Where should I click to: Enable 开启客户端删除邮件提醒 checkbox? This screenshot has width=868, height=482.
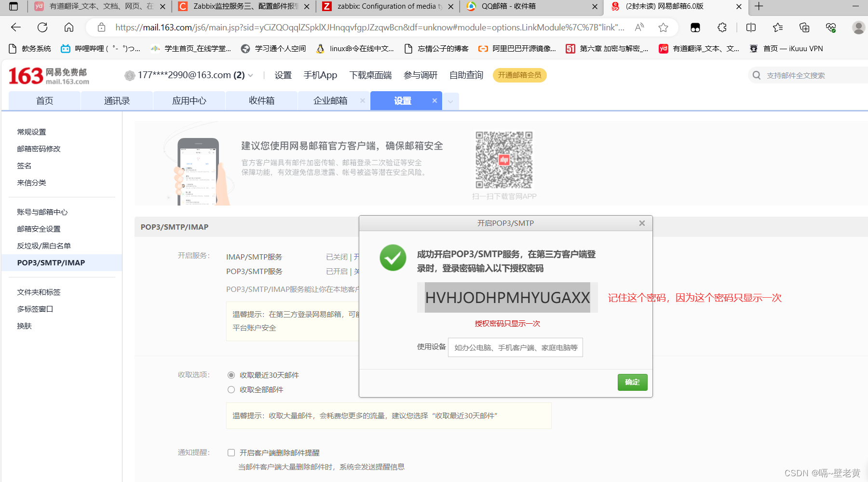click(x=231, y=453)
